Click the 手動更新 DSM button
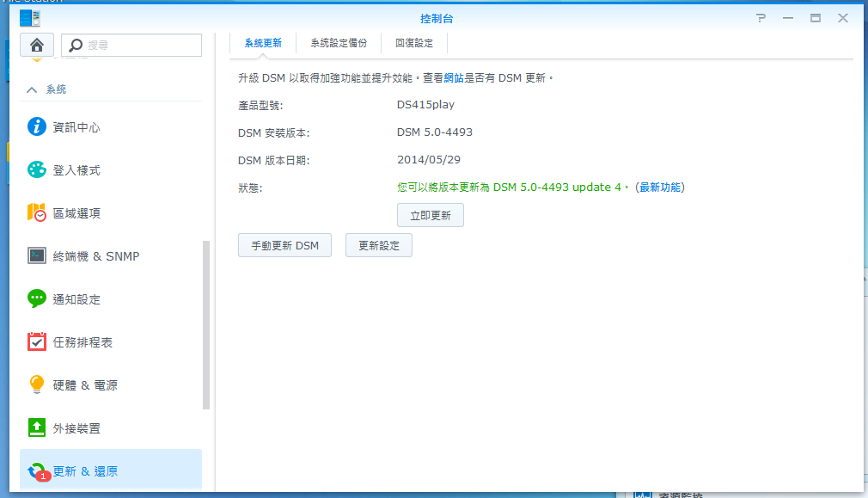This screenshot has height=498, width=868. coord(284,245)
